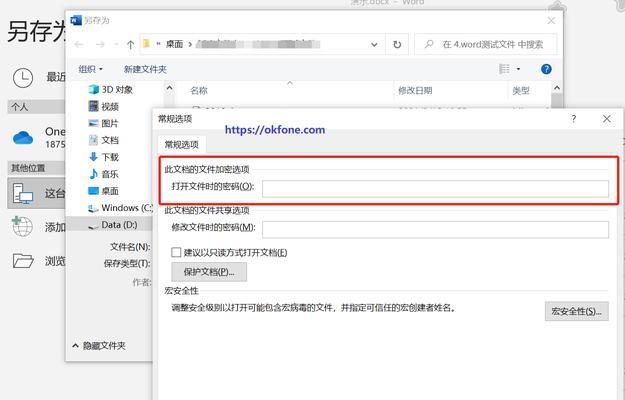Select 3D 对象 in navigation tree

(x=110, y=90)
